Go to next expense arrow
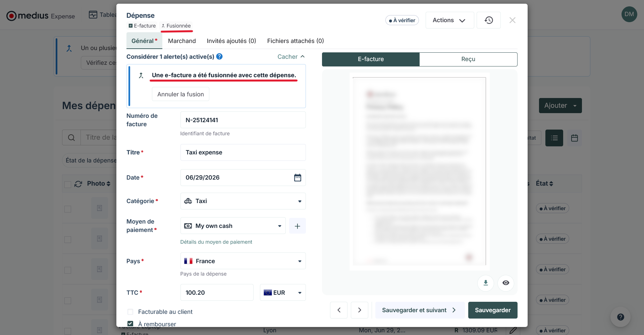 pyautogui.click(x=360, y=310)
